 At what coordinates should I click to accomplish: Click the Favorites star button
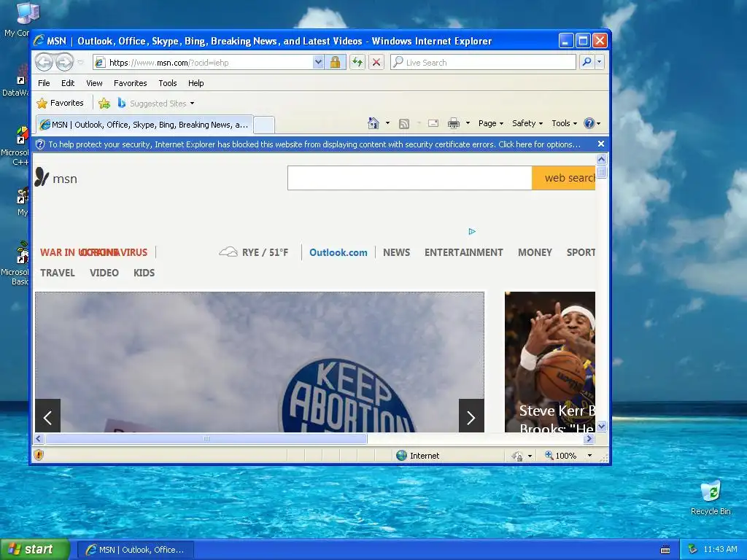61,103
